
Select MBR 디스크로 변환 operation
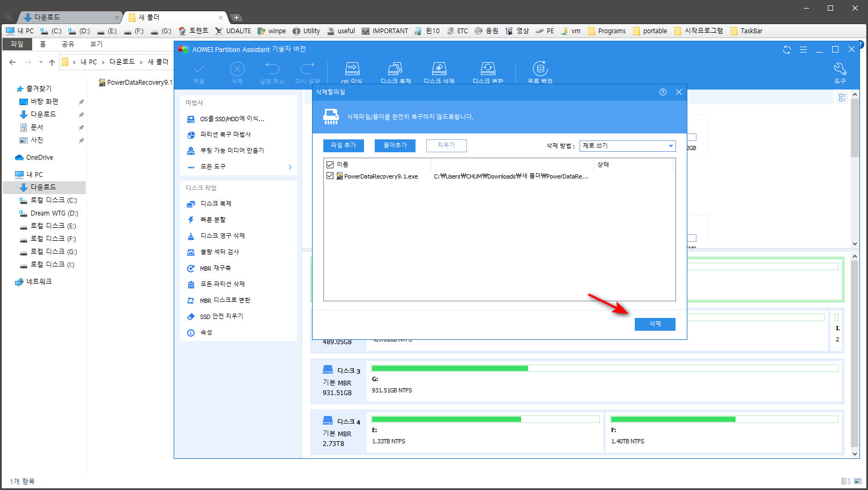[225, 300]
